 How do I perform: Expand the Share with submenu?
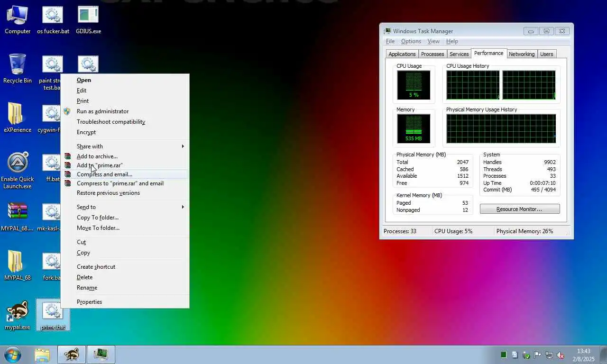point(125,146)
